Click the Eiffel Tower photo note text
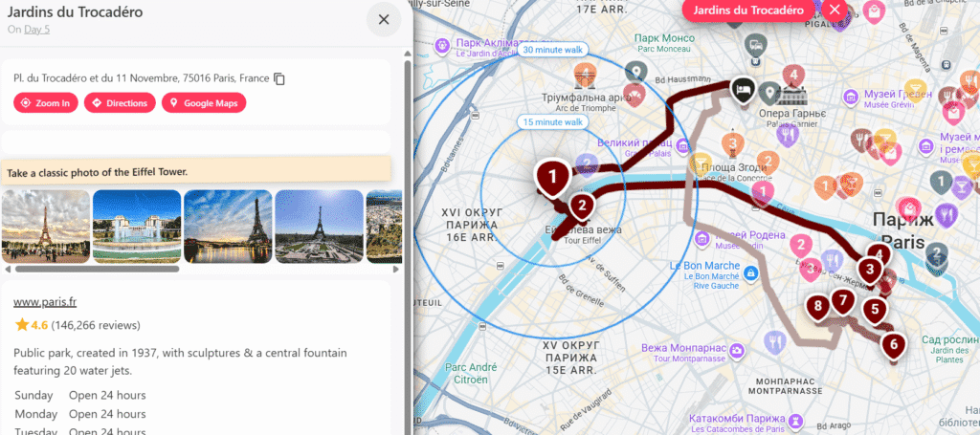 point(98,172)
